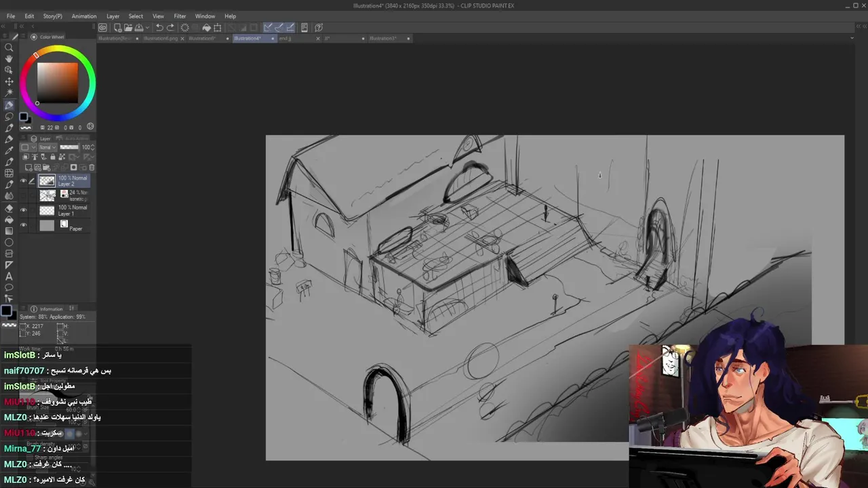Click the hue ring of Color Wheel

(58, 48)
